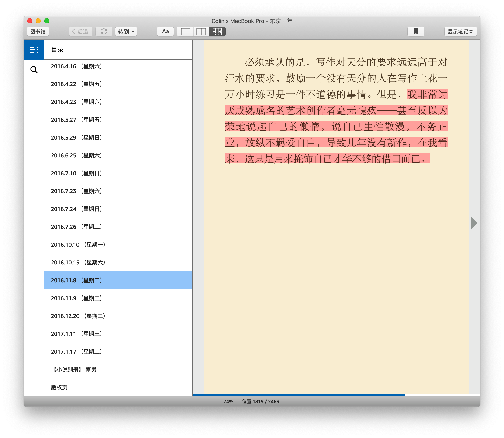Open chapter 2016.11.9（星期三）
Image resolution: width=504 pixels, height=438 pixels.
(x=118, y=298)
